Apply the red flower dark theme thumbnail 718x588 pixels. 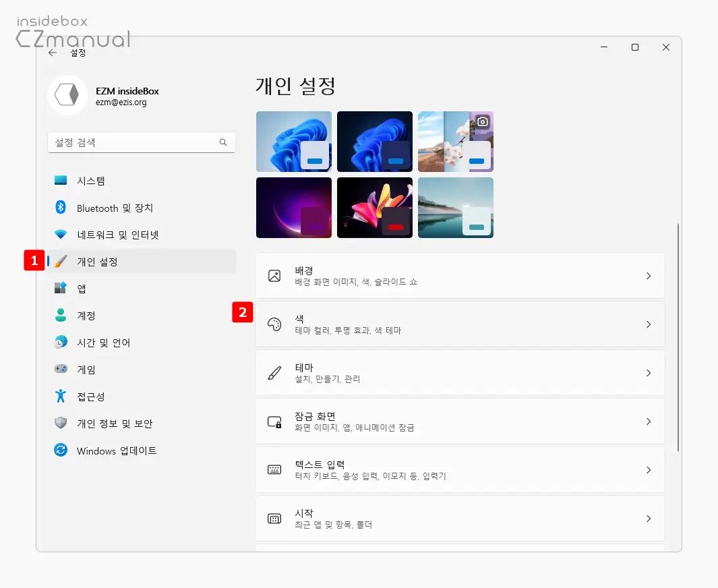(x=374, y=208)
